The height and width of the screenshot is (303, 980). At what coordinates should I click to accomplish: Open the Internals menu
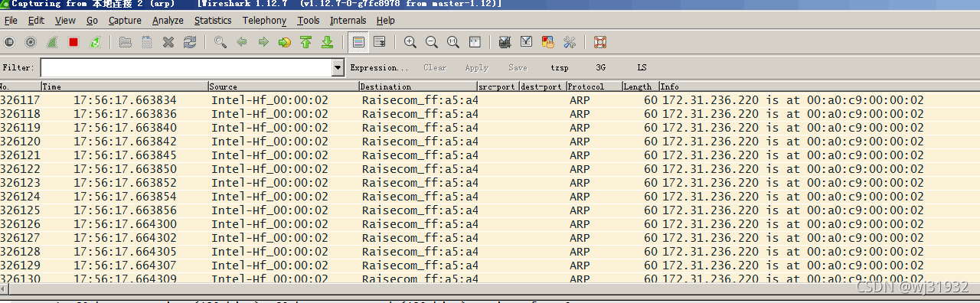click(x=348, y=21)
